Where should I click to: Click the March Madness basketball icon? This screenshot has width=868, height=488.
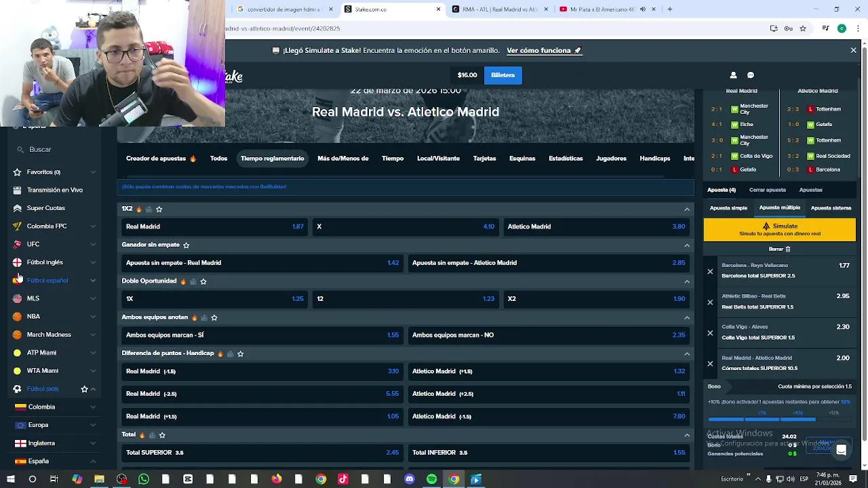click(17, 335)
